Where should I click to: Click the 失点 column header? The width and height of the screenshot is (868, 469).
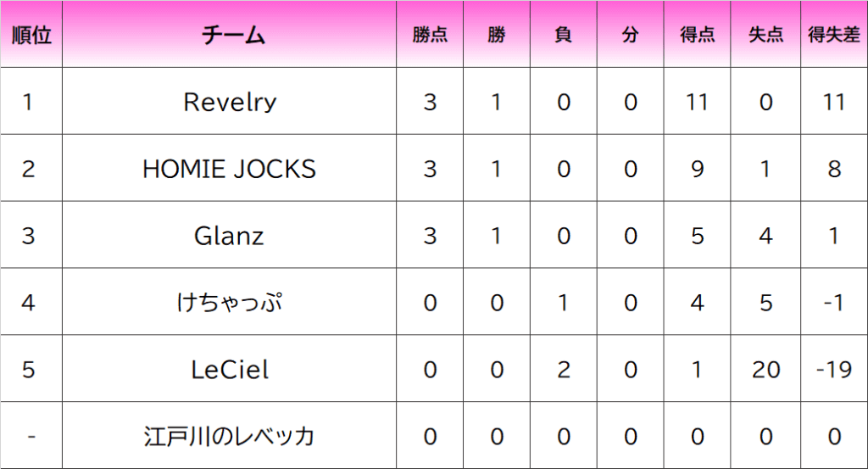pyautogui.click(x=765, y=34)
